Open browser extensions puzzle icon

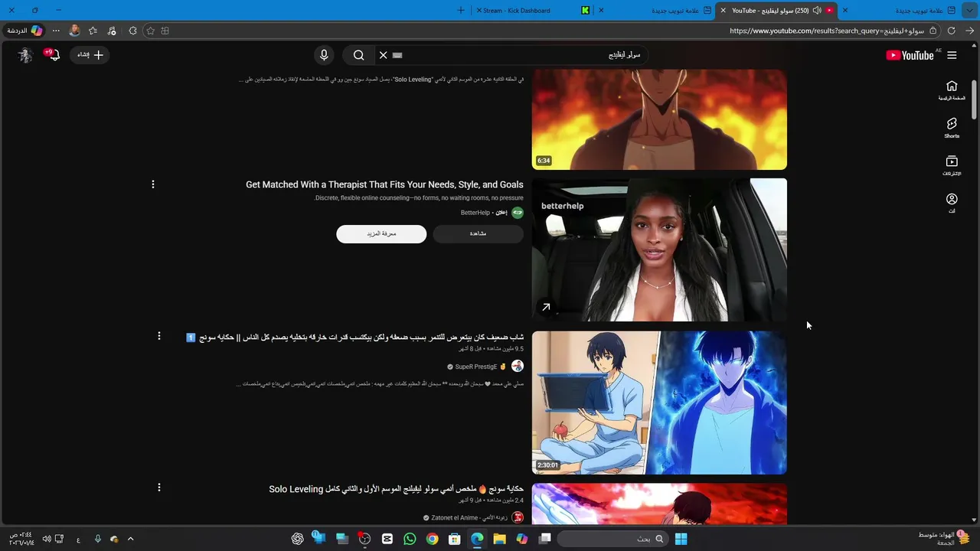coord(132,31)
